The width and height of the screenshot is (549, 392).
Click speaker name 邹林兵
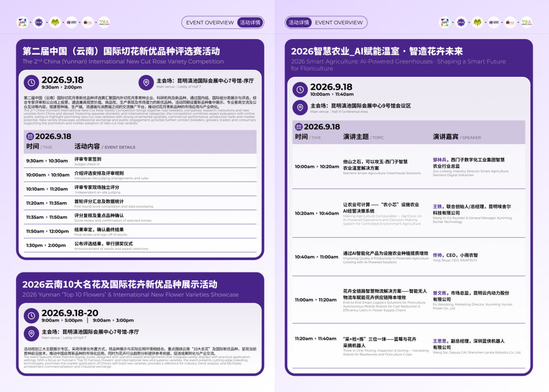(x=439, y=160)
